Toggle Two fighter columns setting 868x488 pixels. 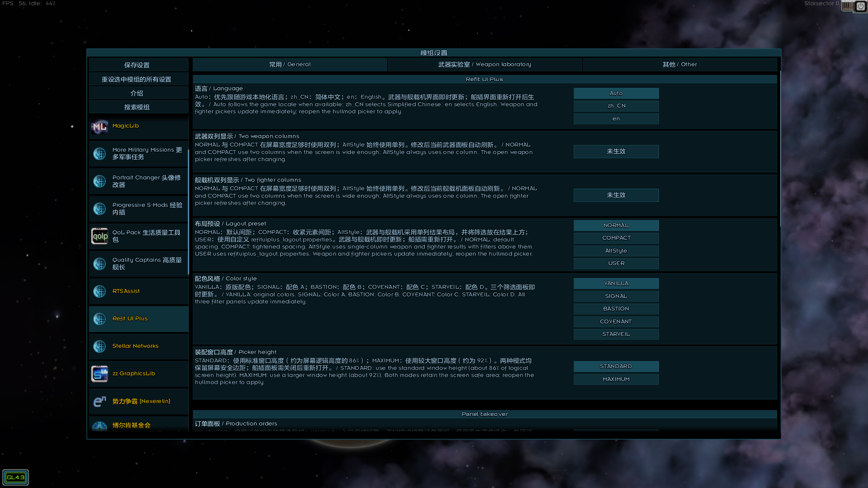click(x=616, y=195)
